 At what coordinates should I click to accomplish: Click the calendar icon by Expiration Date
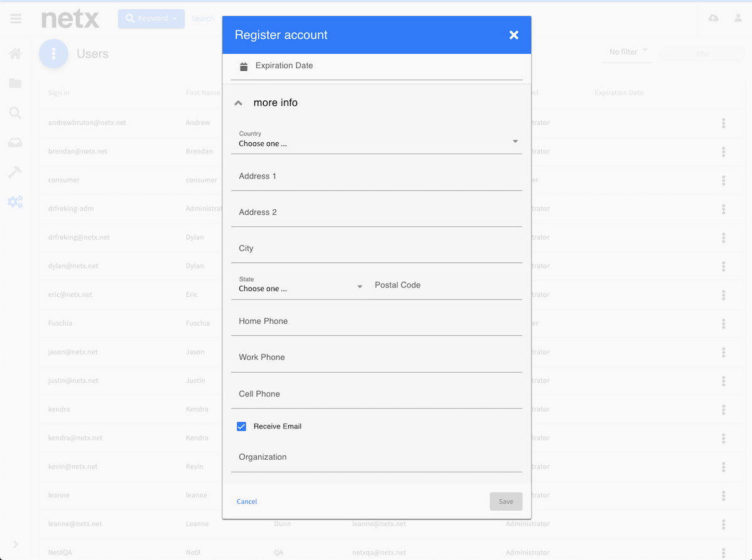coord(244,66)
